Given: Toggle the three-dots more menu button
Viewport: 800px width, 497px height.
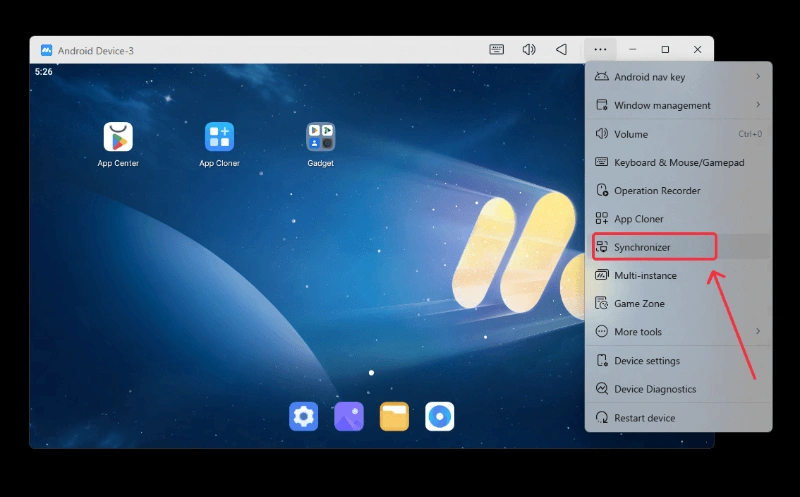Looking at the screenshot, I should [600, 49].
